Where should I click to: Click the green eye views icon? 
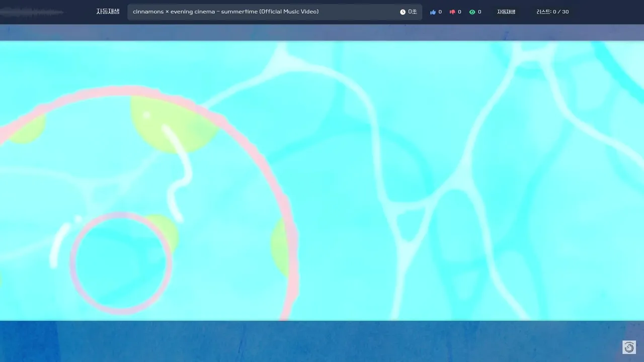point(472,12)
